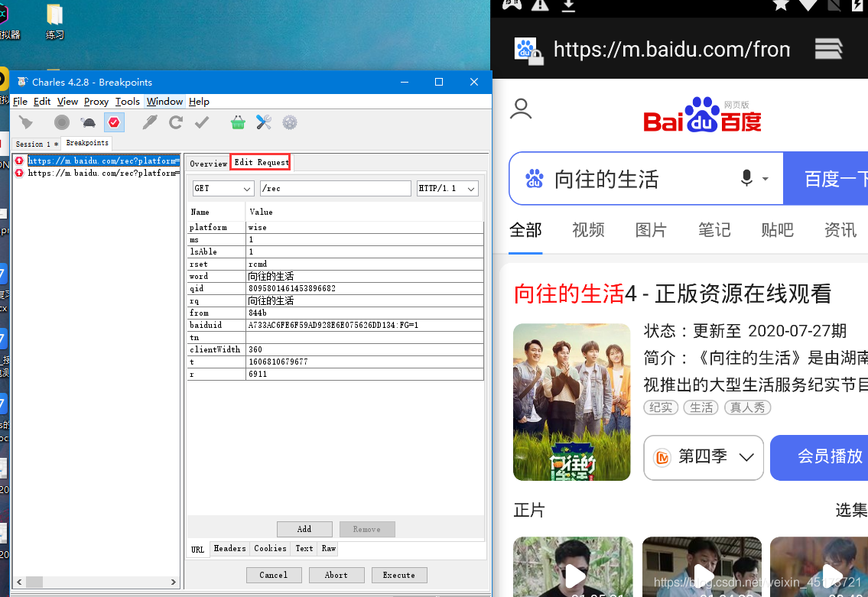This screenshot has width=868, height=597.
Task: Open the Tools menu
Action: pos(127,101)
